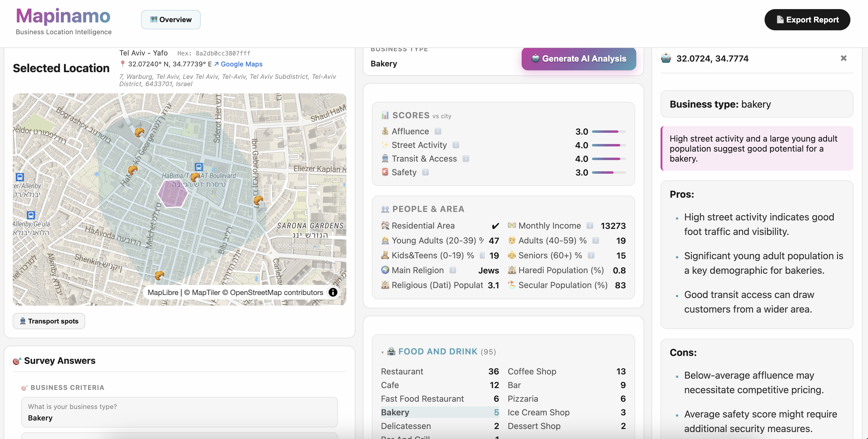Click the Generate AI Analysis button
This screenshot has height=439, width=868.
tap(579, 59)
